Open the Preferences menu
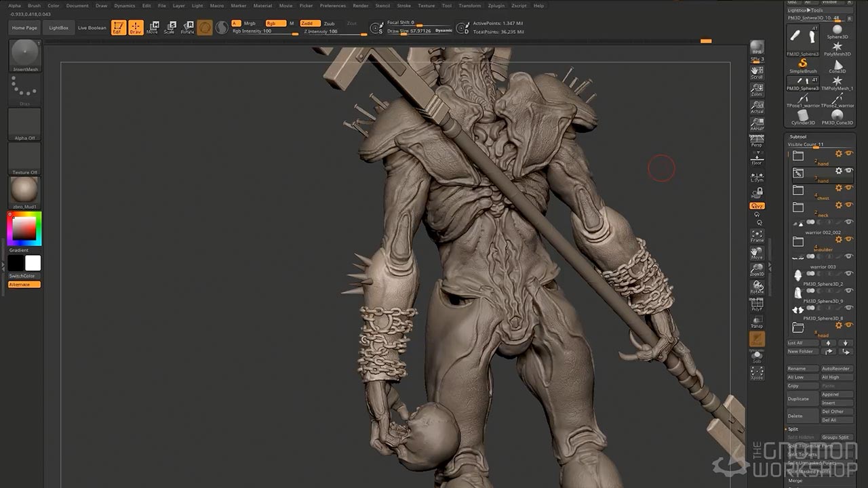 point(332,5)
